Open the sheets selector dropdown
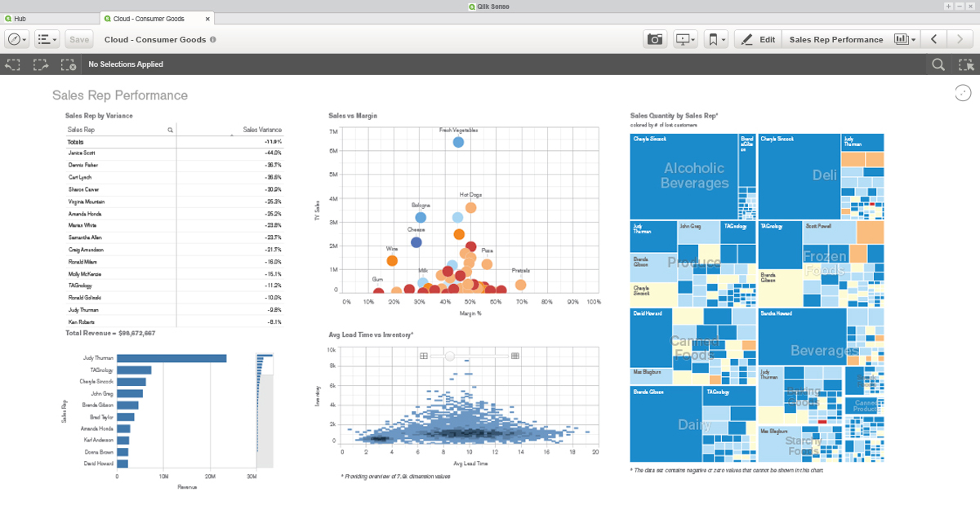 tap(905, 39)
